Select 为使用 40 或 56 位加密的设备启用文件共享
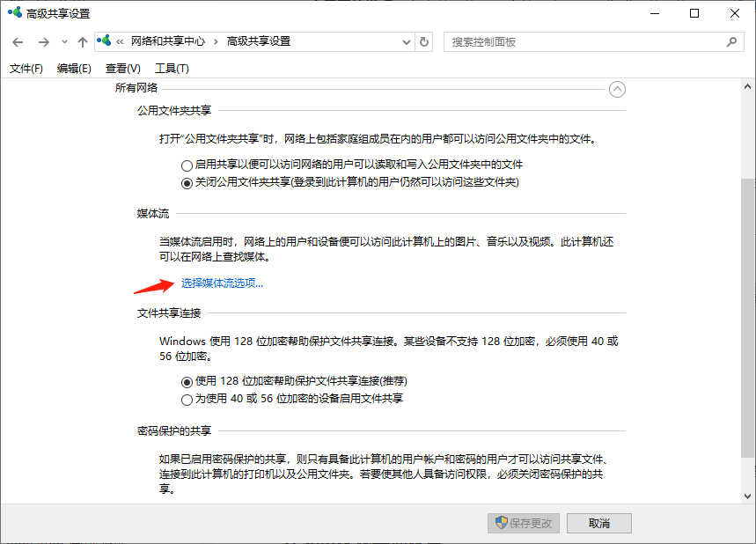The width and height of the screenshot is (756, 544). (187, 400)
